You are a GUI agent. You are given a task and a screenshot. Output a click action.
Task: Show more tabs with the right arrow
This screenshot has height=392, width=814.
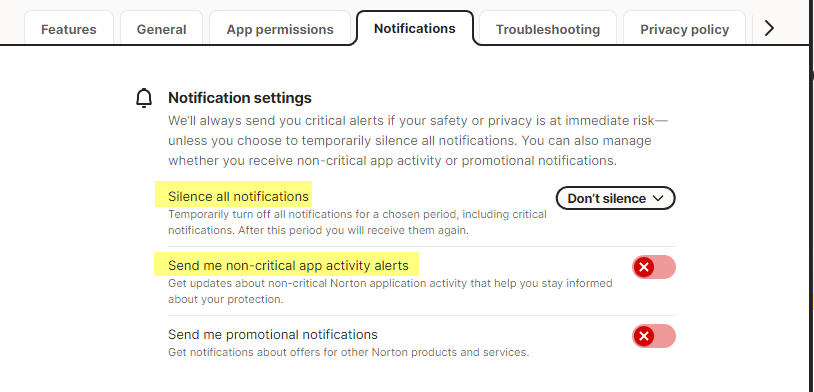point(769,28)
